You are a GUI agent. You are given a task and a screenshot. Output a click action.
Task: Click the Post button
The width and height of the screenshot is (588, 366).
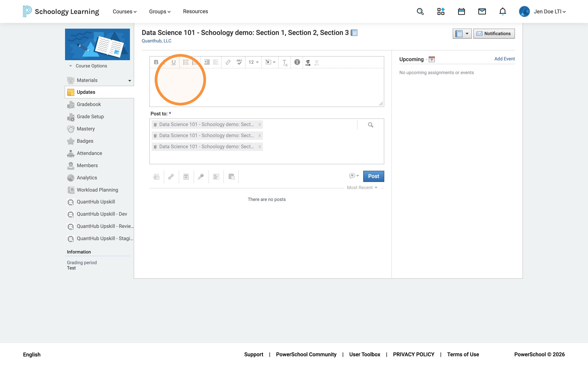click(374, 176)
